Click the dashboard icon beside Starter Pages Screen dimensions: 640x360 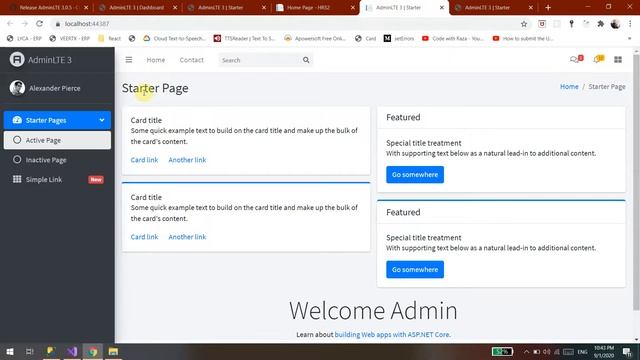[x=17, y=120]
